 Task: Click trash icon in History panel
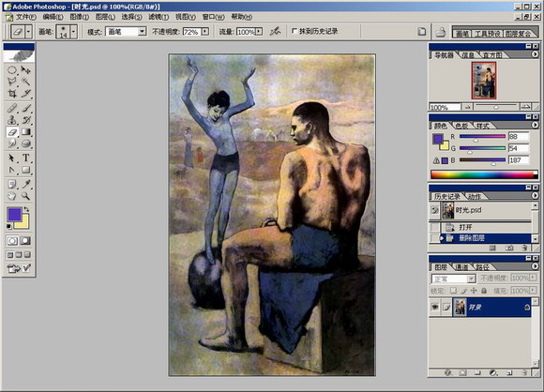point(524,248)
